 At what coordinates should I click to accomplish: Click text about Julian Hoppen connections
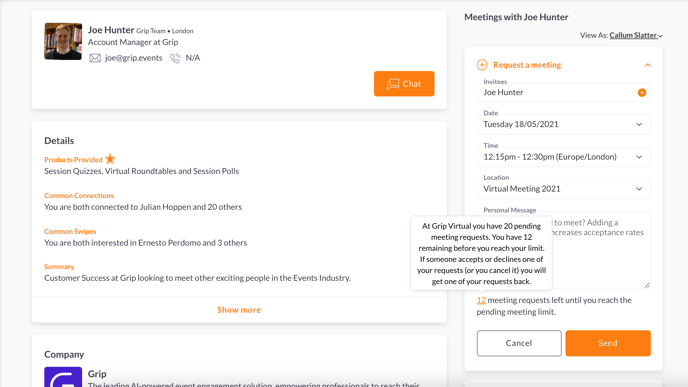coord(143,207)
